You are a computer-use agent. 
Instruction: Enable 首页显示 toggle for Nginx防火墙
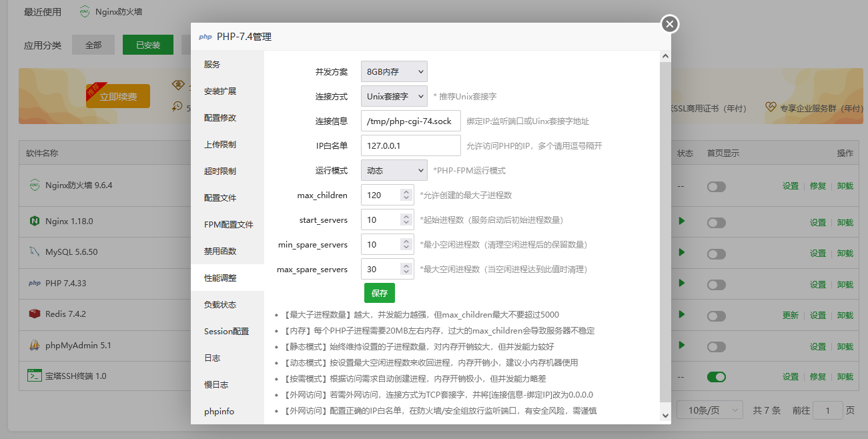coord(716,187)
